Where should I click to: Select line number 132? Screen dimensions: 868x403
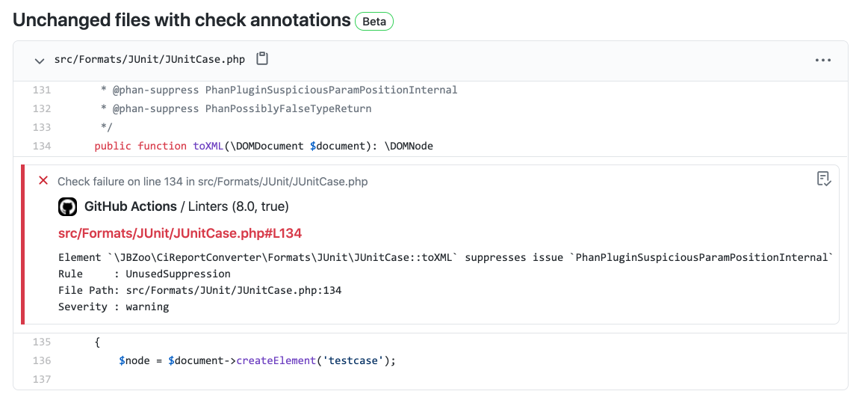[42, 108]
